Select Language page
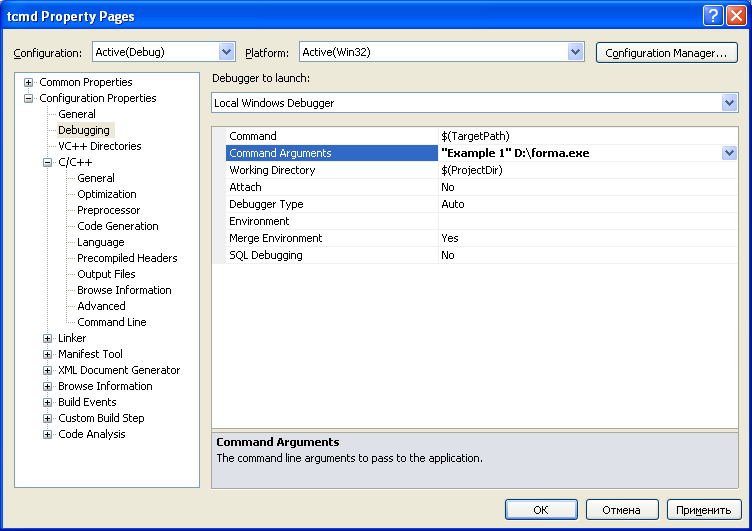 click(x=101, y=242)
